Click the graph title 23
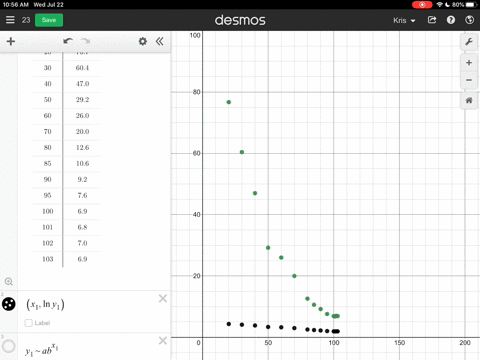 pyautogui.click(x=26, y=20)
